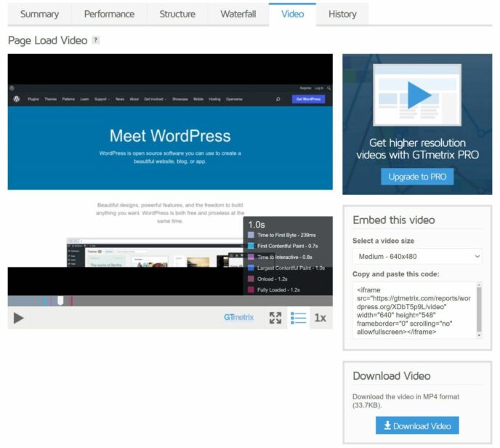Toggle fullscreen video mode
Viewport: 500px width, 448px height.
(275, 318)
